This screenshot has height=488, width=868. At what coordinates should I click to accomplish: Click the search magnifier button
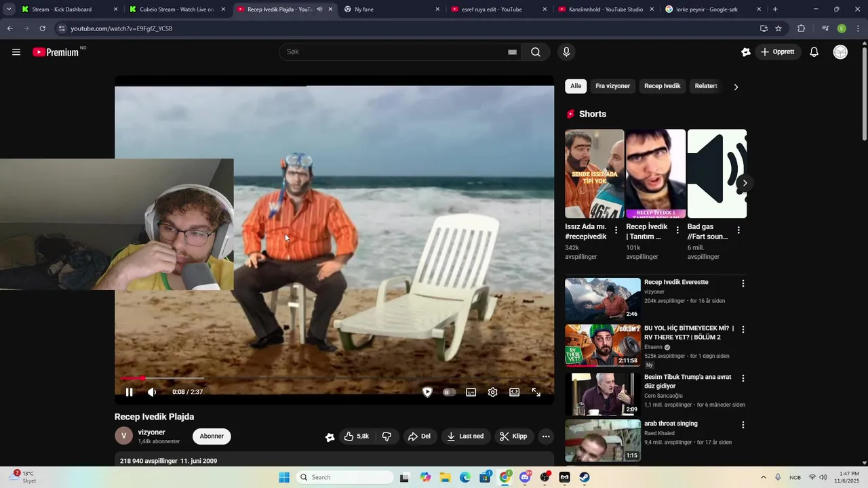tap(536, 52)
